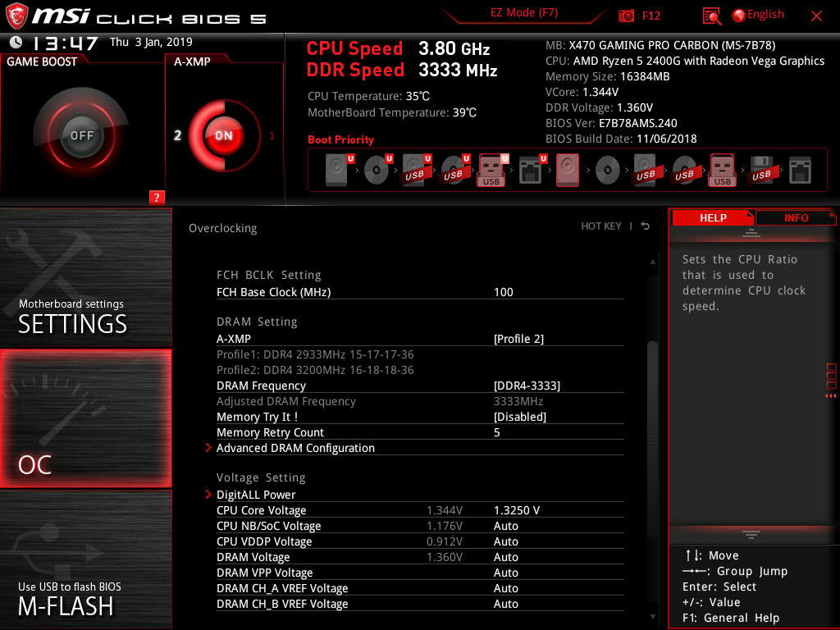This screenshot has width=840, height=630.
Task: Select the UEFI network boot device icon
Action: click(x=532, y=170)
